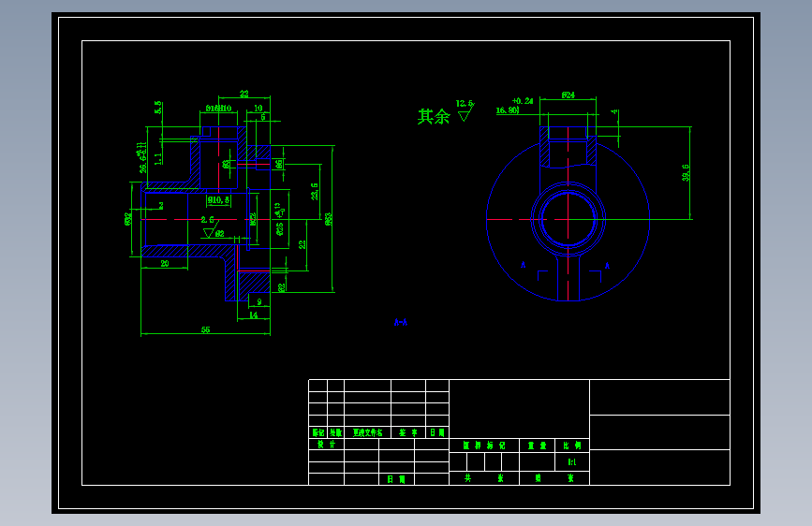Click the 5.5 vertical dimension
812x526 pixels.
[x=158, y=108]
